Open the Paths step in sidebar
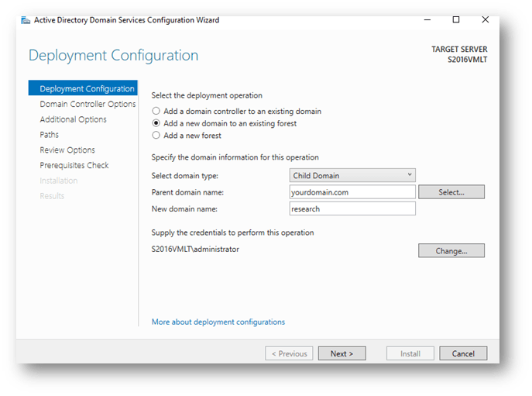The width and height of the screenshot is (532, 396). click(50, 135)
